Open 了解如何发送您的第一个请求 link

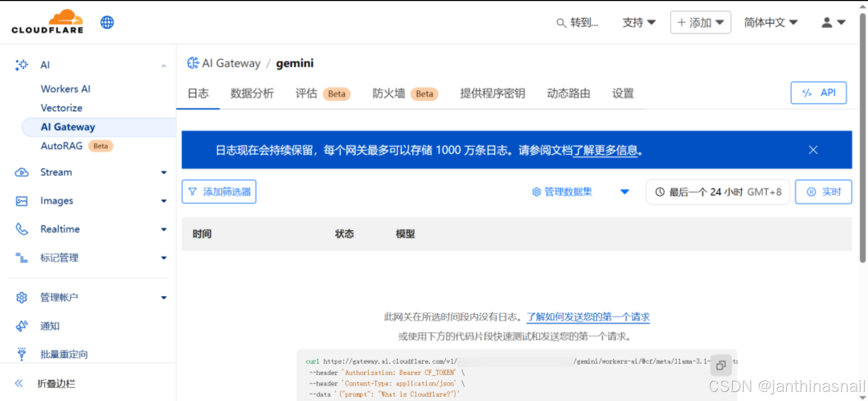click(x=588, y=317)
